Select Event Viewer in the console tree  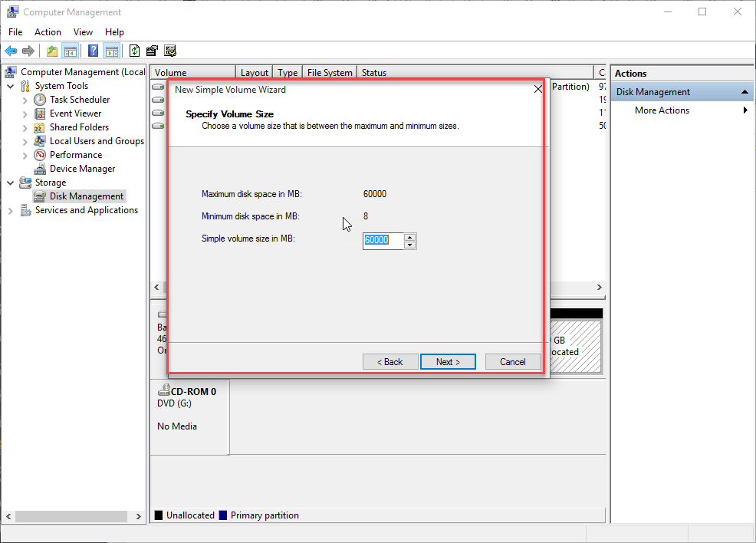tap(75, 114)
